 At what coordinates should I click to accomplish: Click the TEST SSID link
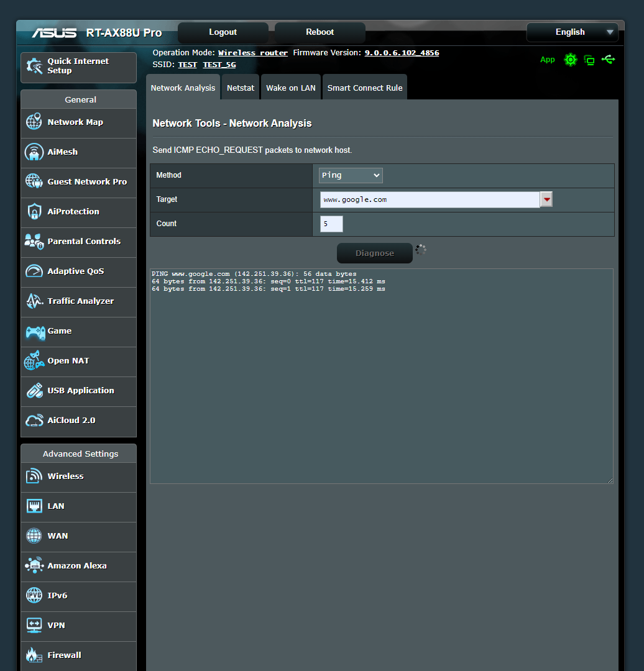click(188, 65)
